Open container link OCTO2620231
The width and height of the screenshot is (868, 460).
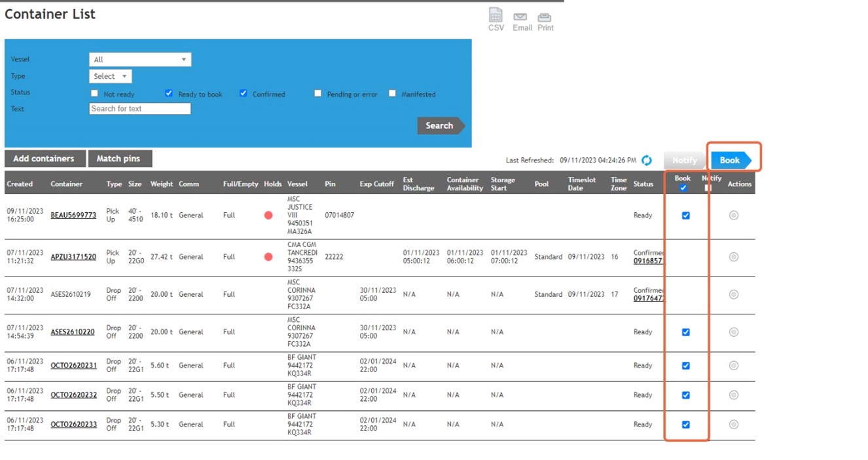pyautogui.click(x=73, y=366)
